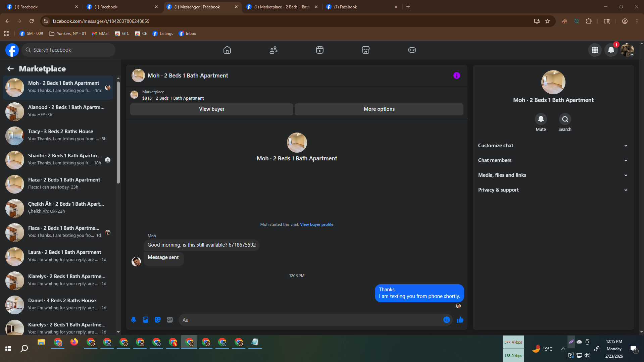This screenshot has height=362, width=644.
Task: Click the Facebook logo
Action: pos(12,50)
